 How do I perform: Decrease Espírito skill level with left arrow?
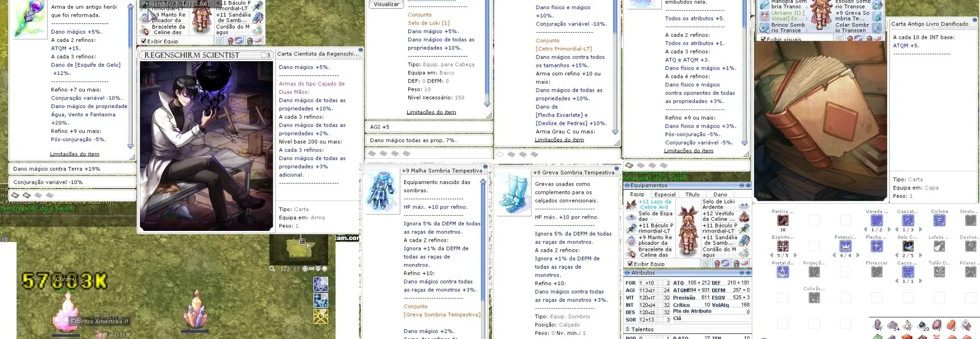click(x=771, y=255)
